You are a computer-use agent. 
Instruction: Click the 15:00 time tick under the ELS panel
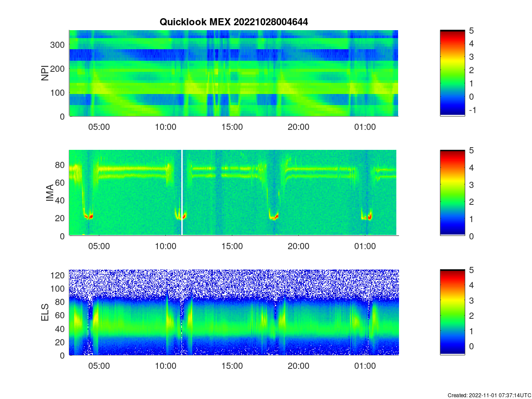232,366
